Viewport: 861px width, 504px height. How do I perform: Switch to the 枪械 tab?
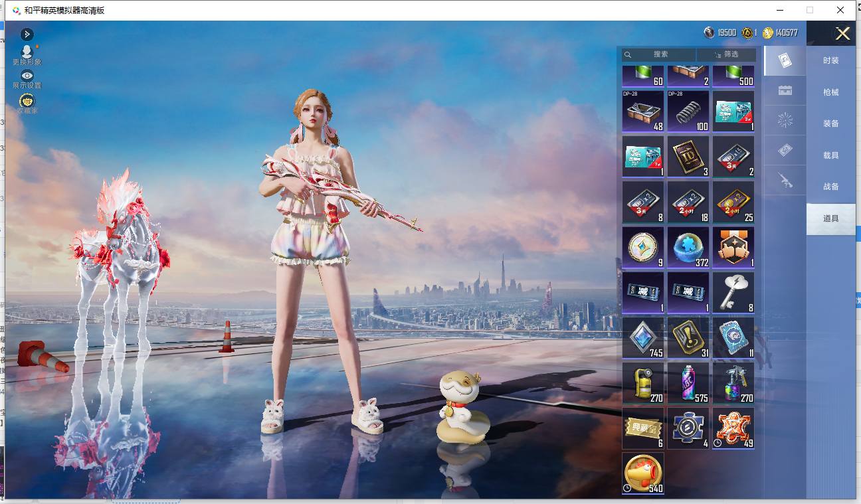point(830,92)
